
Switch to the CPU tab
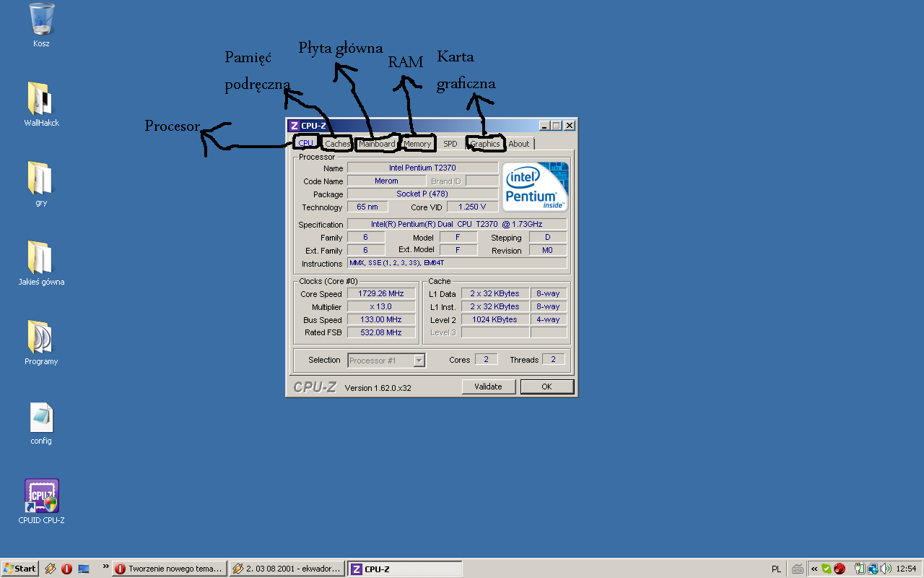[306, 143]
